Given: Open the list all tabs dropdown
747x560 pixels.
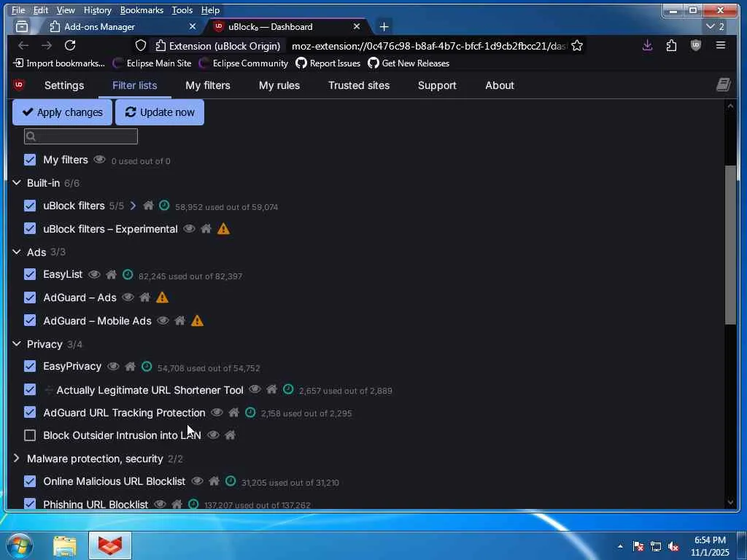Looking at the screenshot, I should pos(716,27).
